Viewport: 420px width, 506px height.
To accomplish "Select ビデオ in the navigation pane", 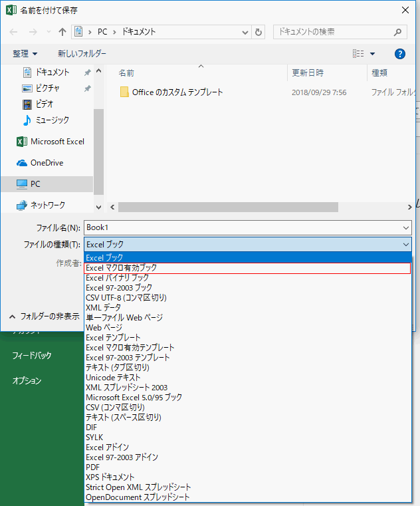I will [x=45, y=104].
